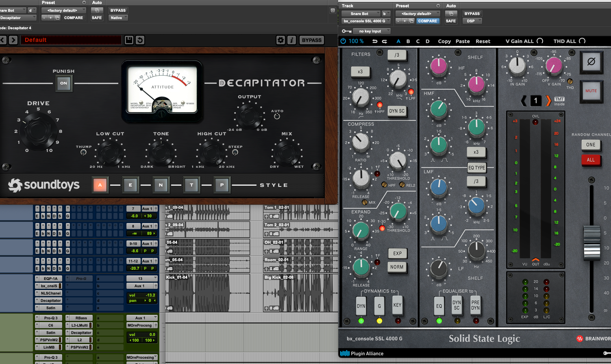Toggle the STEEP switch near High Cut
The width and height of the screenshot is (611, 364).
[x=235, y=152]
